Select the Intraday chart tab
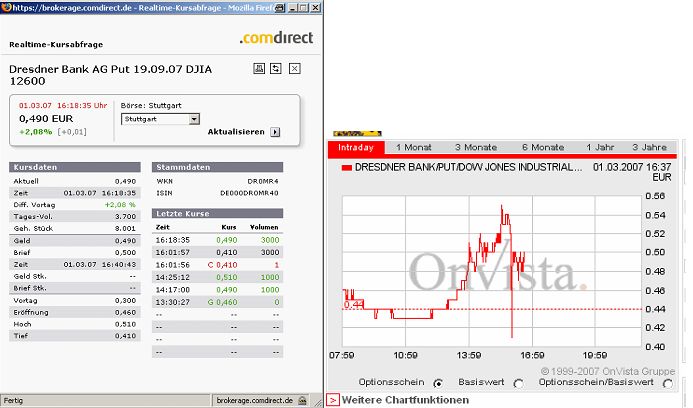The image size is (693, 408). point(356,148)
